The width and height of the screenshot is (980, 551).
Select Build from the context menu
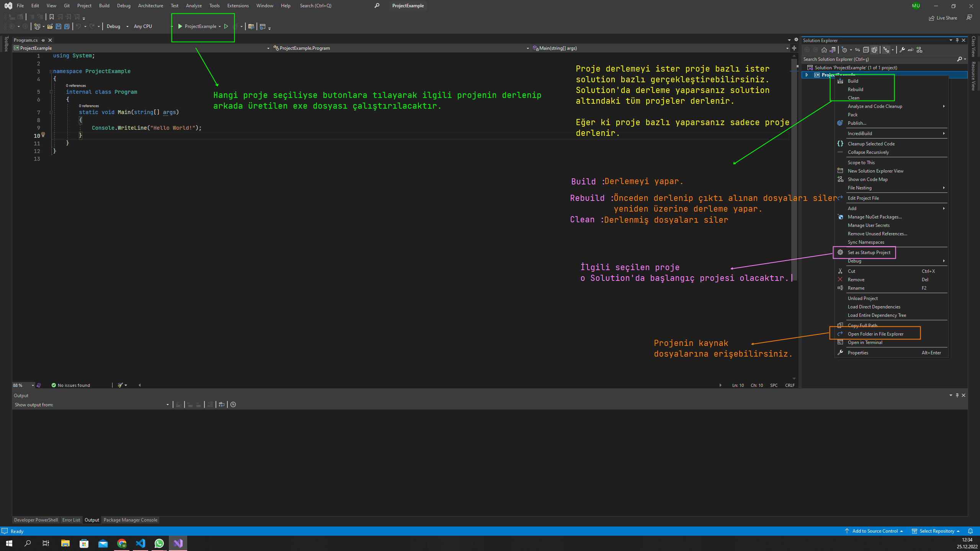[x=891, y=81]
